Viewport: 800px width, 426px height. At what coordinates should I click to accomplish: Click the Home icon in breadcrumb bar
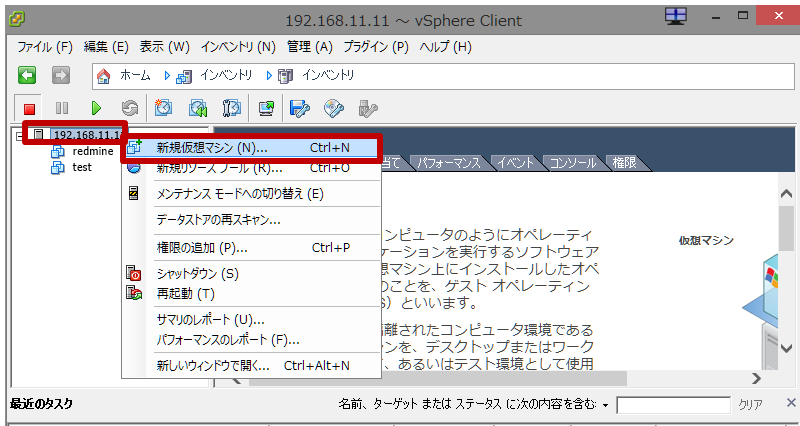104,77
